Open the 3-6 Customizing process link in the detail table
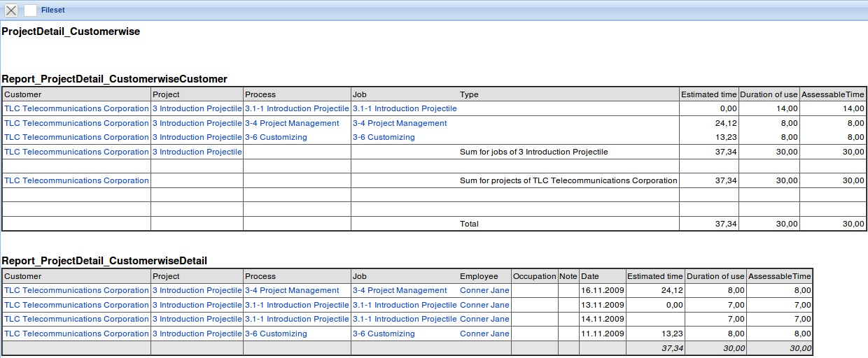This screenshot has height=358, width=868. click(275, 334)
